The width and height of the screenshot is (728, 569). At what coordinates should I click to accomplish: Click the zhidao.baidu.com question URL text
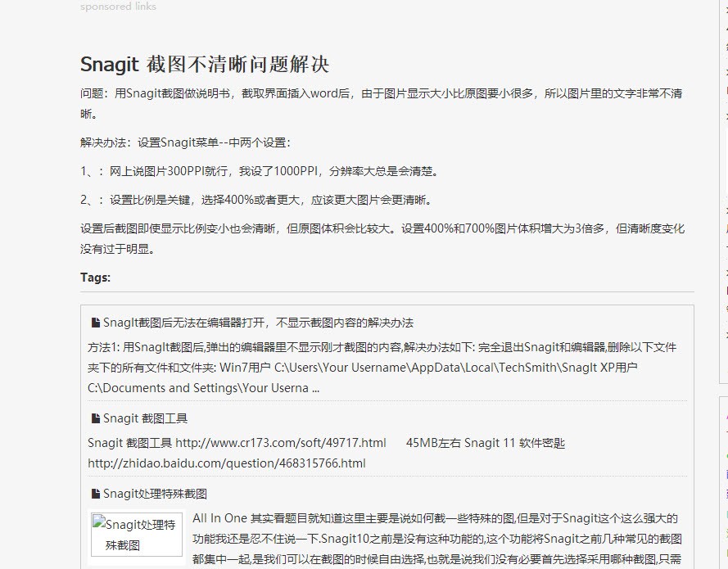tap(226, 463)
